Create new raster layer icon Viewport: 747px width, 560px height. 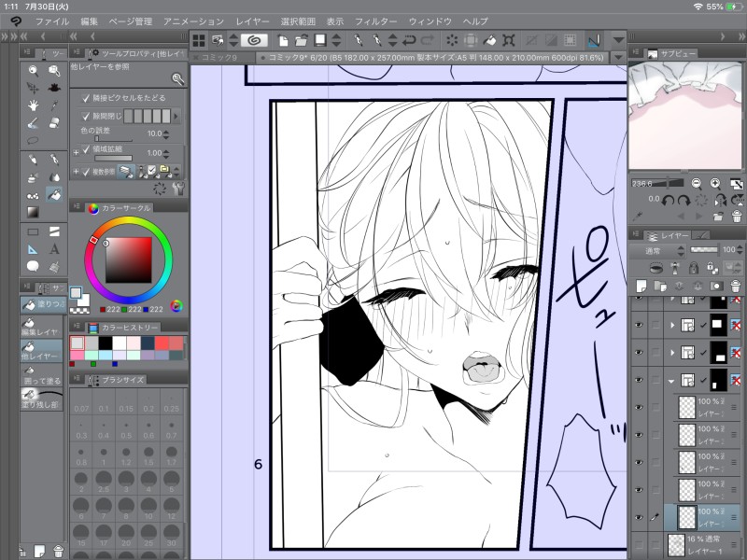point(641,286)
